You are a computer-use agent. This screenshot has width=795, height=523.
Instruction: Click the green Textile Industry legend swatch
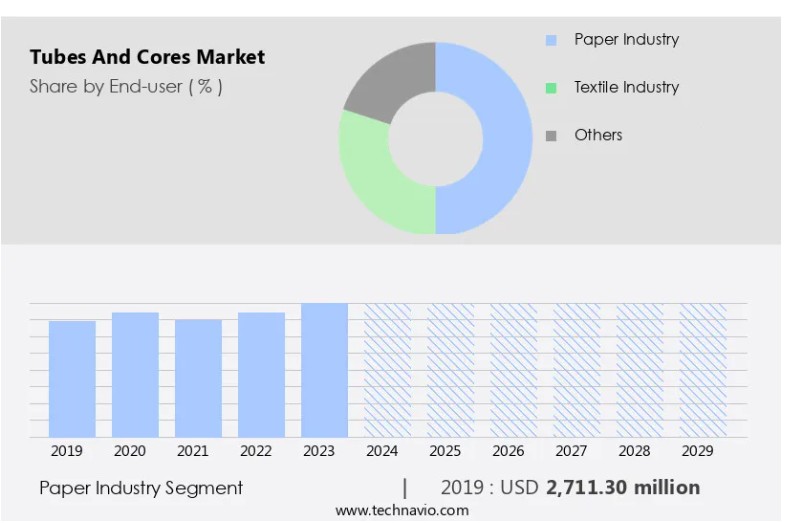551,88
